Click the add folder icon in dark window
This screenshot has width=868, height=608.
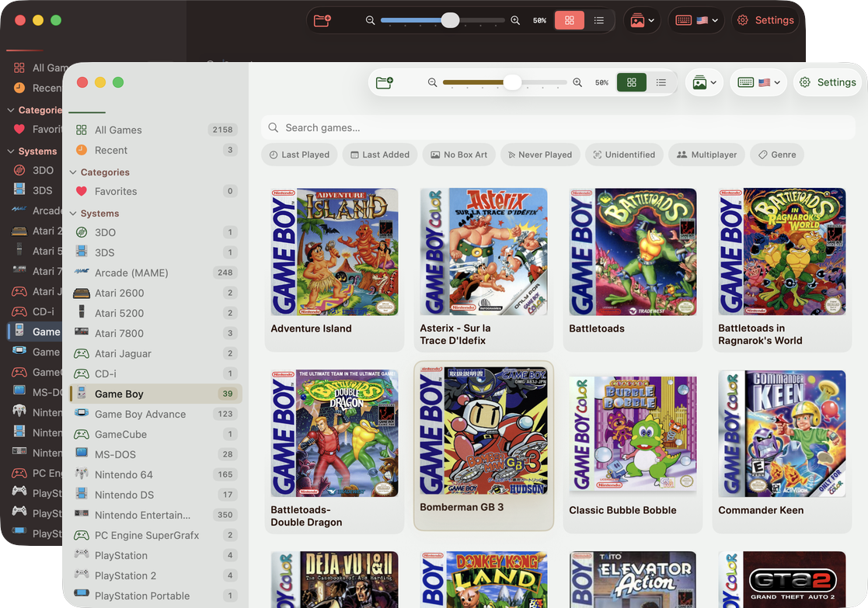pos(322,20)
